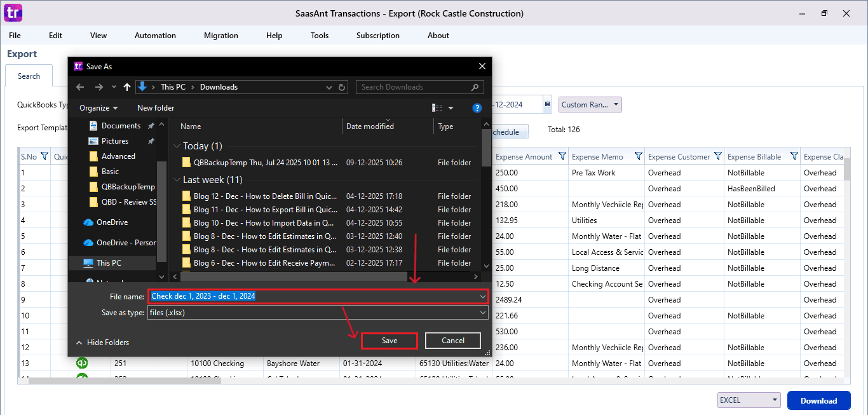Viewport: 868px width, 415px height.
Task: Click the QuickBooks icon in row 13
Action: click(82, 363)
